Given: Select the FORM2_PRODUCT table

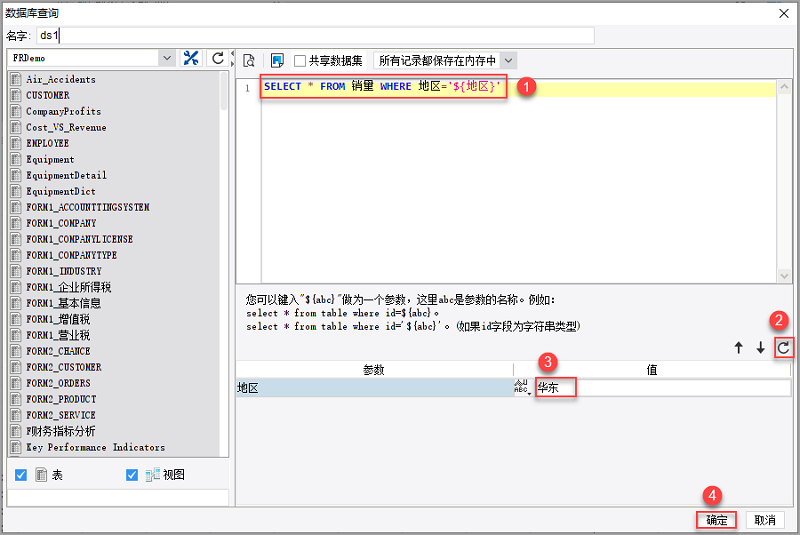Looking at the screenshot, I should (61, 399).
